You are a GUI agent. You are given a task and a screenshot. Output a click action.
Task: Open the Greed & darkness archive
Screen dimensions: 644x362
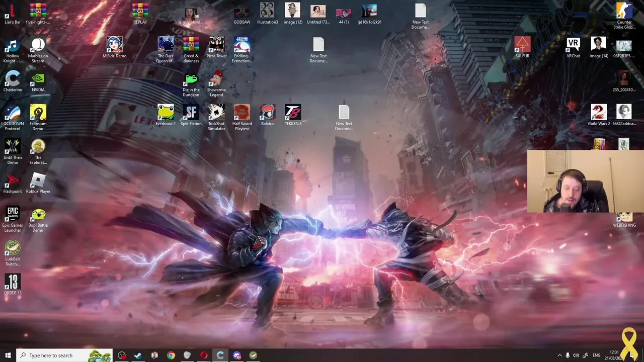point(191,50)
